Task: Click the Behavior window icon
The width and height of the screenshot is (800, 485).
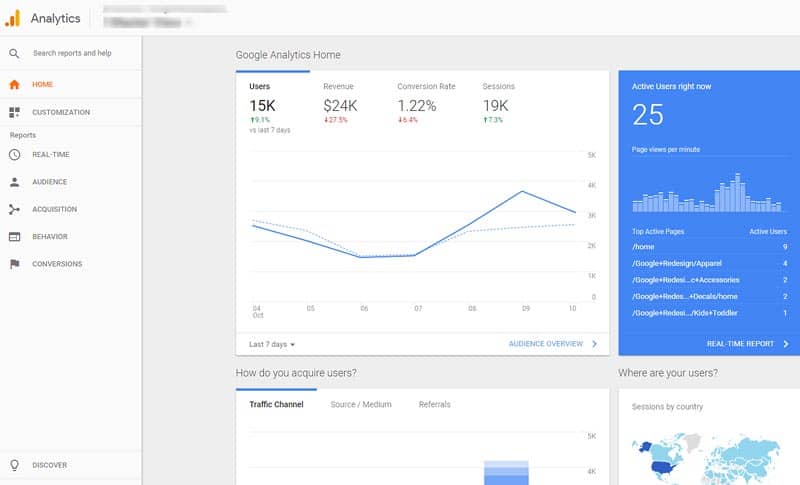Action: click(x=14, y=237)
